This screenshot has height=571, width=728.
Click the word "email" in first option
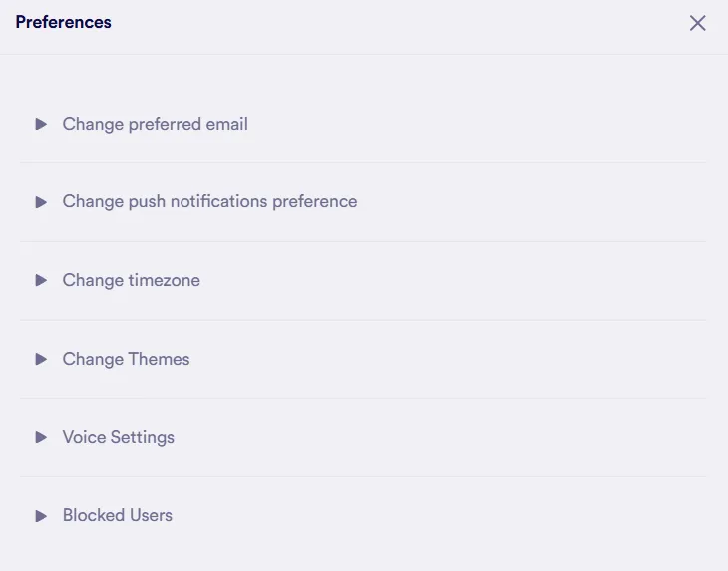coord(226,124)
